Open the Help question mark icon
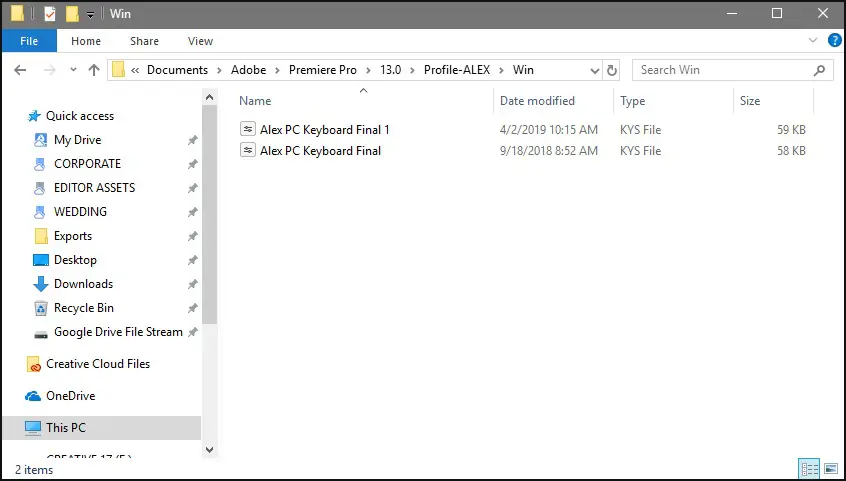This screenshot has width=846, height=481. 834,40
